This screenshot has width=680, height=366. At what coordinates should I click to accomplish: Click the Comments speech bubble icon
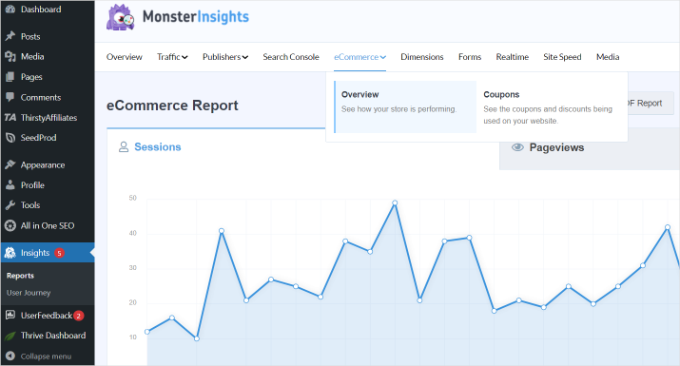[x=10, y=97]
